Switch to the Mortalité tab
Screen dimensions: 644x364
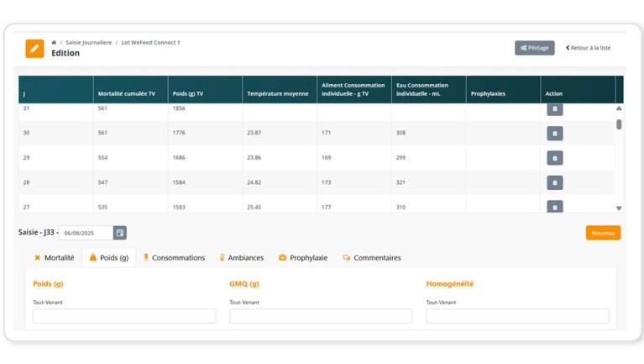pyautogui.click(x=55, y=258)
